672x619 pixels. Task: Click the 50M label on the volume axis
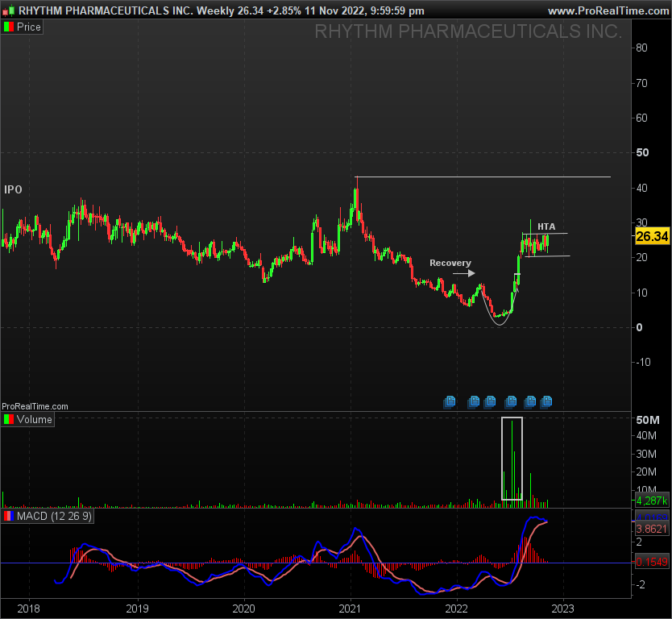point(648,420)
